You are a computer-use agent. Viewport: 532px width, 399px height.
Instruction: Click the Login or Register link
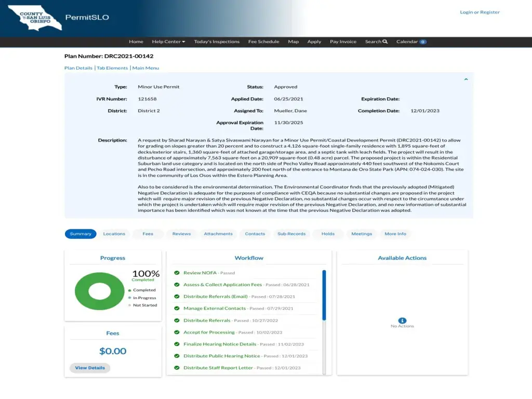[x=480, y=12]
